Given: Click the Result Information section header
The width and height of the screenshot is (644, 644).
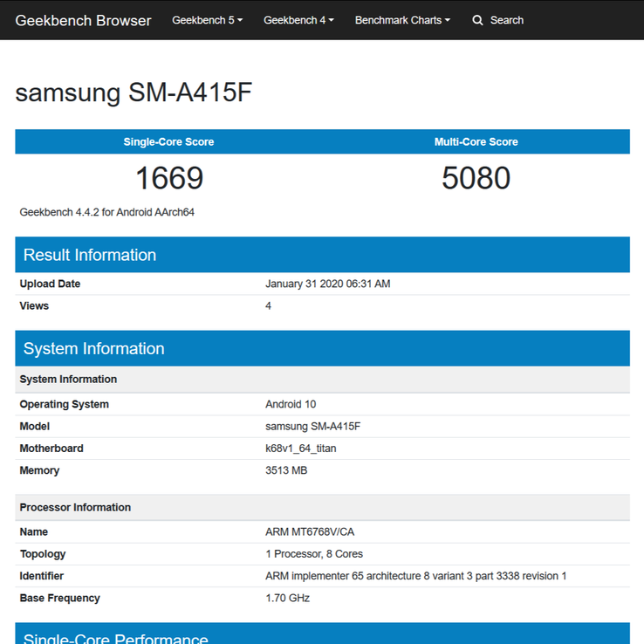Looking at the screenshot, I should (90, 255).
